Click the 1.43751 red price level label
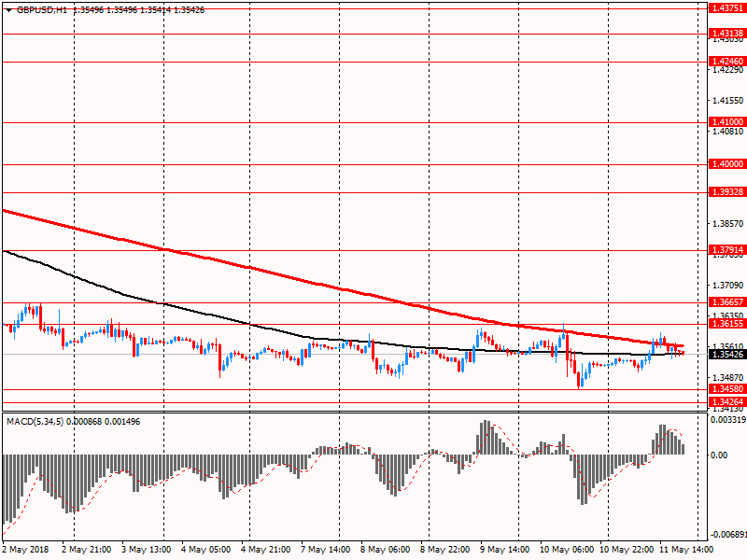747x560 pixels. tap(727, 8)
